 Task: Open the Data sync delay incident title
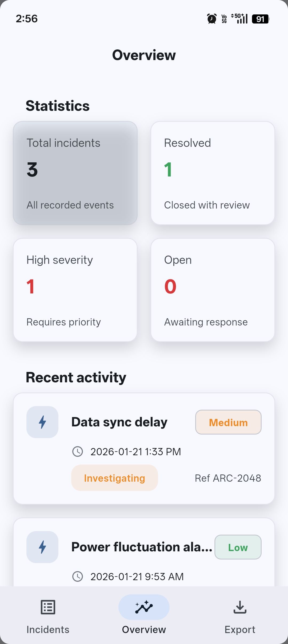click(119, 422)
